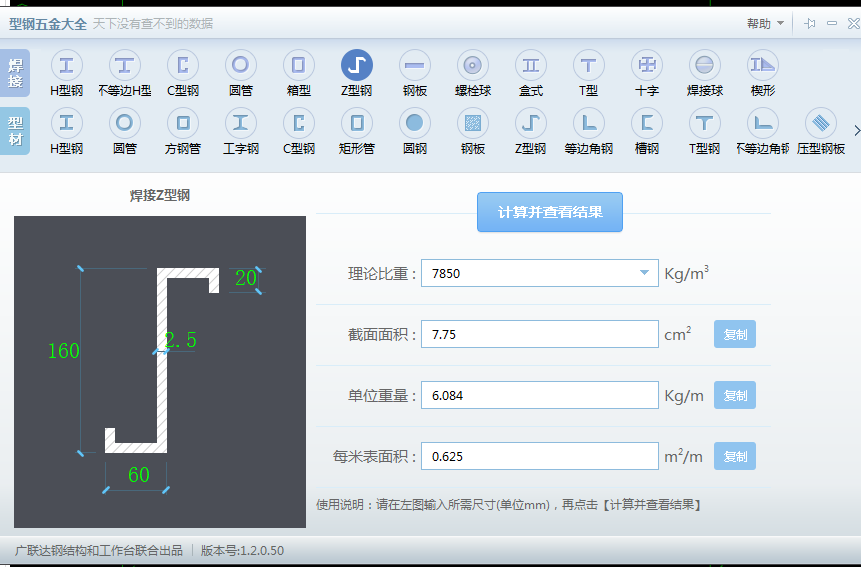Select welded 钢板 icon in 焊接 row
Viewport: 861px width, 567px height.
pos(415,65)
